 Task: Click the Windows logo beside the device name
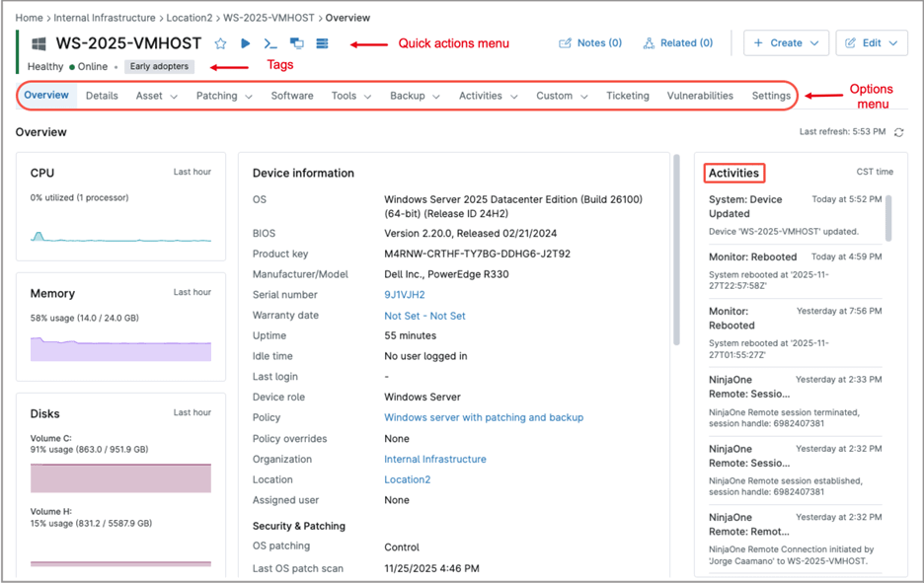(38, 43)
